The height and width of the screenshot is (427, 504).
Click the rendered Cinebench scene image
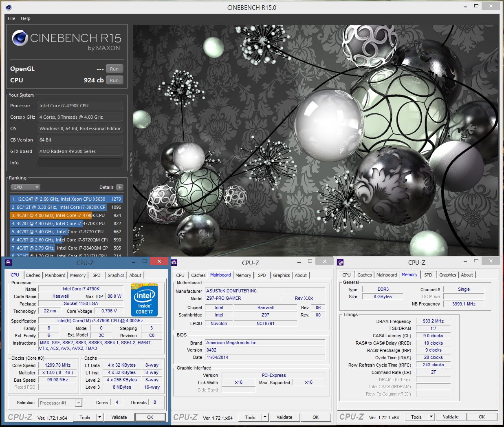point(316,140)
